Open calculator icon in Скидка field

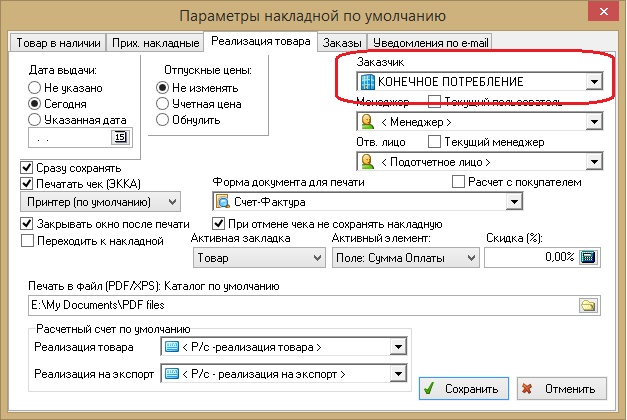coord(587,258)
